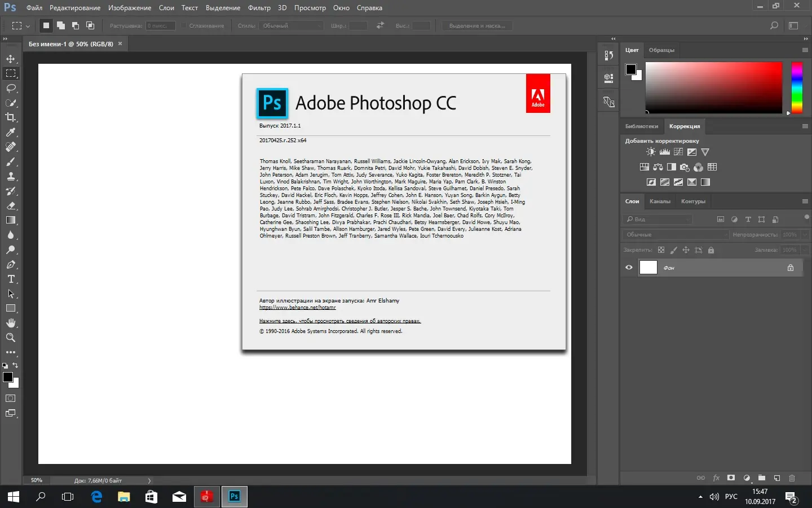Screen dimensions: 812x508
Task: Open the Заливка fill dropdown arrow
Action: pos(805,249)
